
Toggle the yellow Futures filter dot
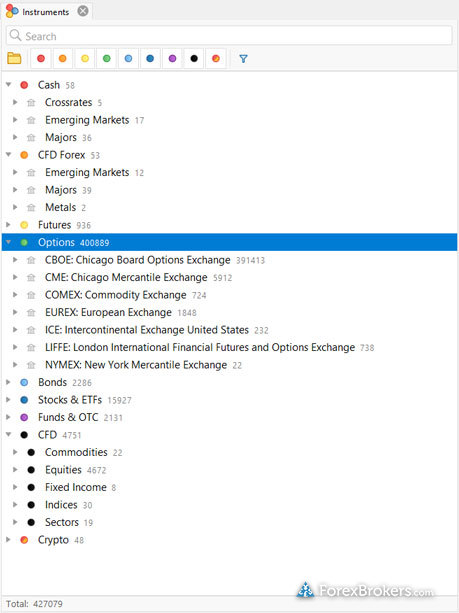click(85, 59)
